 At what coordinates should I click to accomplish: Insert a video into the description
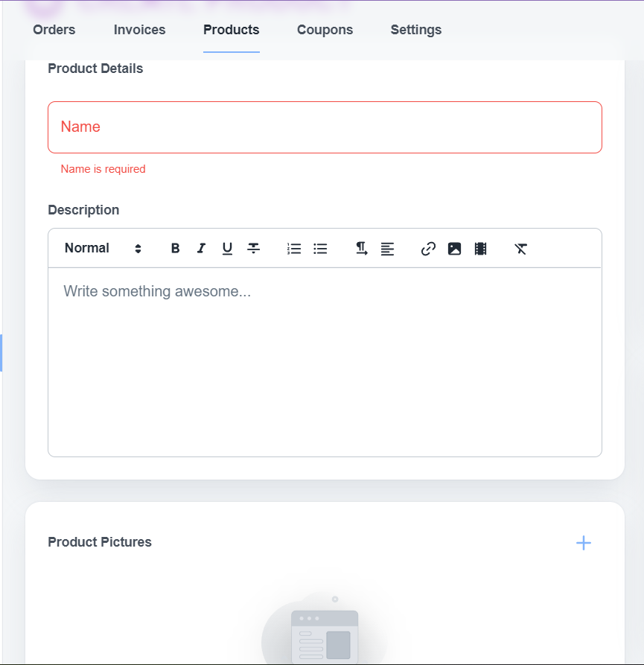[480, 249]
